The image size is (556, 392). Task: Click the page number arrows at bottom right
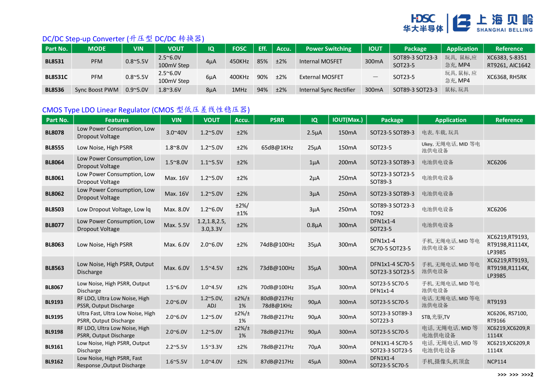(x=515, y=375)
